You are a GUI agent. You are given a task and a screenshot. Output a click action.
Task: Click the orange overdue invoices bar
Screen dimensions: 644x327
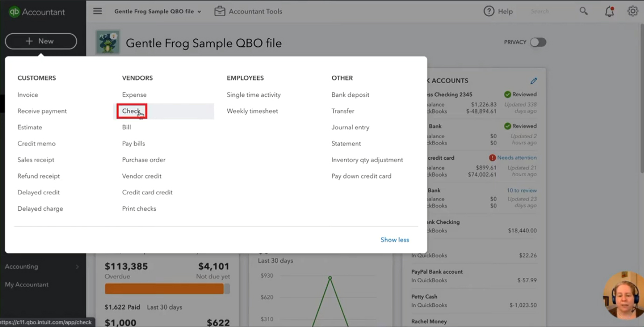click(x=164, y=289)
